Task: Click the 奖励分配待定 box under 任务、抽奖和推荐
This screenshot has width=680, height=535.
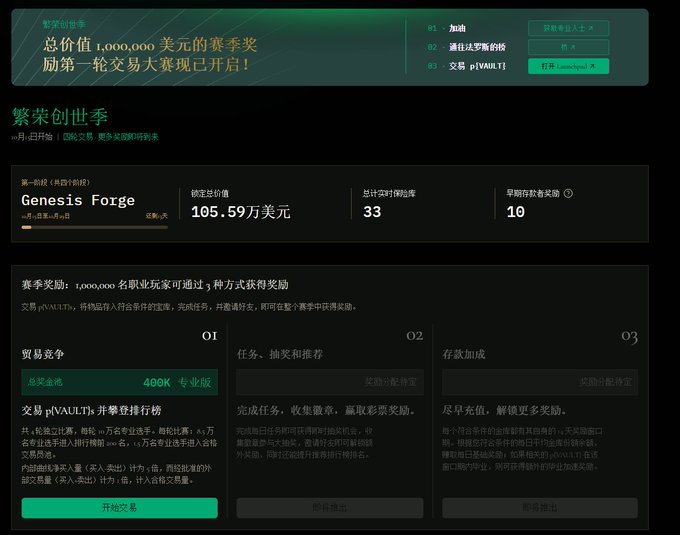Action: [330, 382]
